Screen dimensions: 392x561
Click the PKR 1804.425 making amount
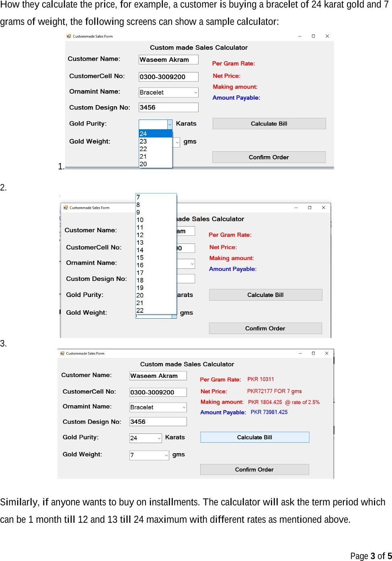284,402
